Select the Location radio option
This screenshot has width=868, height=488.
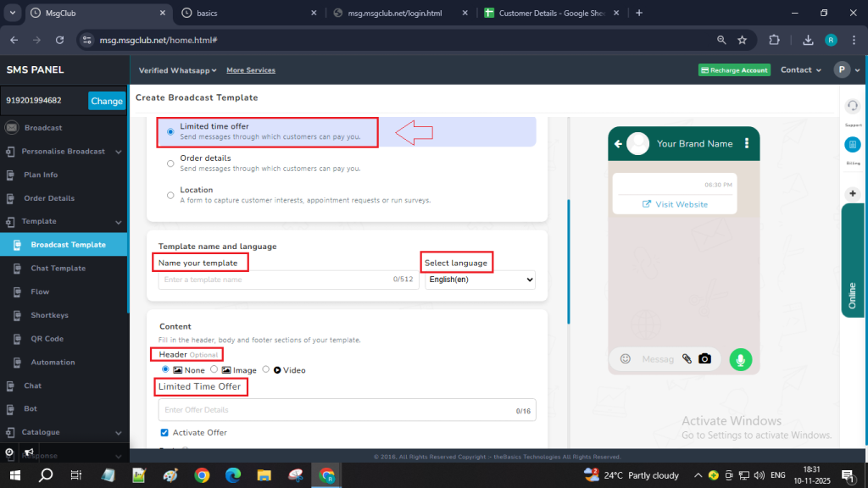click(x=171, y=195)
